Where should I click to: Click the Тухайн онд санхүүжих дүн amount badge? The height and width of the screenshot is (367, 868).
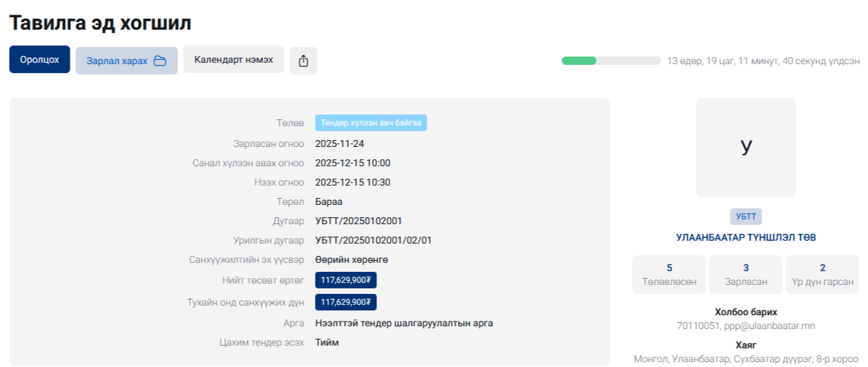point(346,302)
